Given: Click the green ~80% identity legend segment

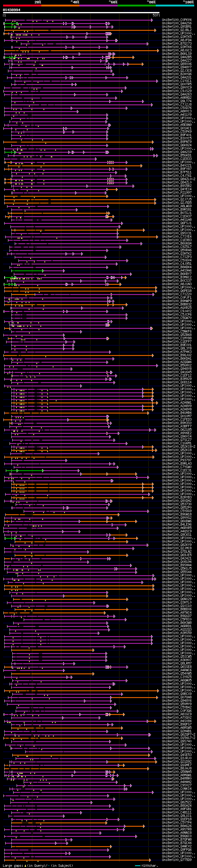Looking at the screenshot, I should (x=137, y=6).
